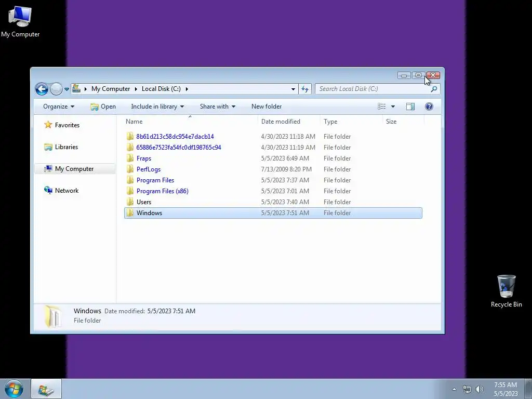Select My Computer in the navigation pane
The width and height of the screenshot is (532, 399).
74,169
